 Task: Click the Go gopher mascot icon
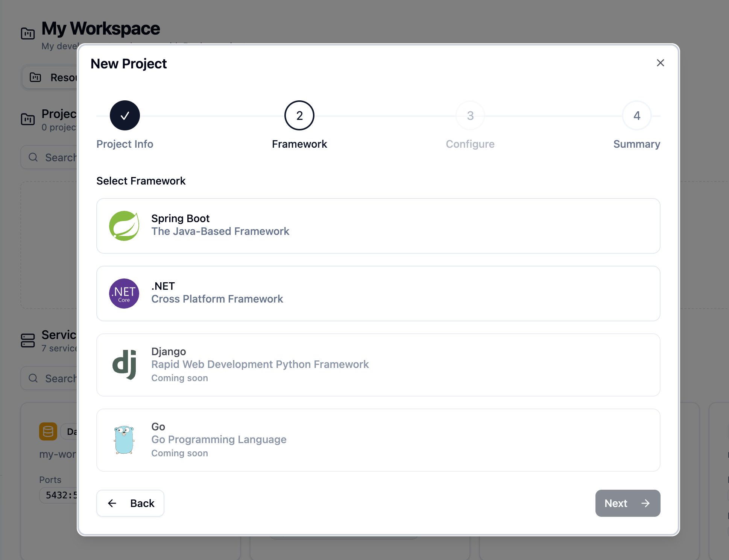pyautogui.click(x=124, y=440)
